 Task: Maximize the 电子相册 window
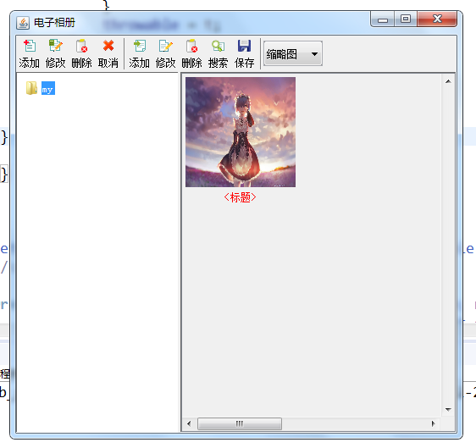[406, 19]
